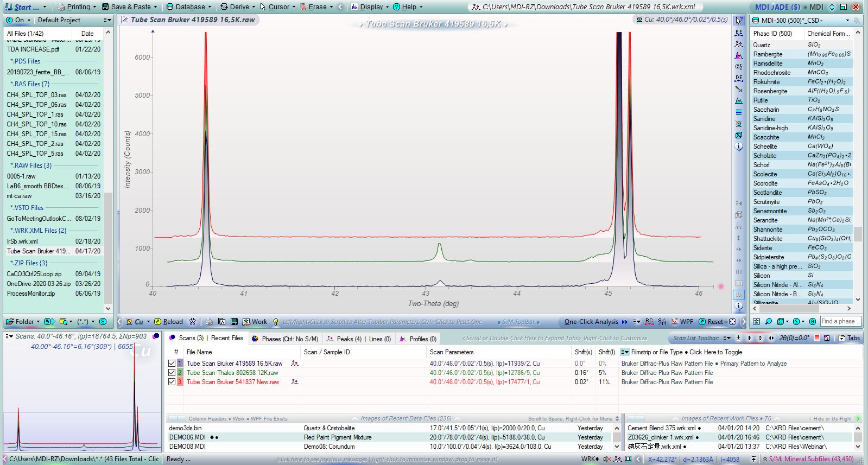The width and height of the screenshot is (868, 465).
Task: Run One-Click Analysis
Action: [x=591, y=322]
